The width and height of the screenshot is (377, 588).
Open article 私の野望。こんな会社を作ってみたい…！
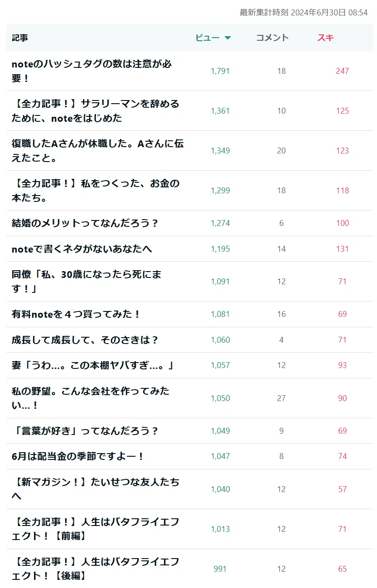91,398
